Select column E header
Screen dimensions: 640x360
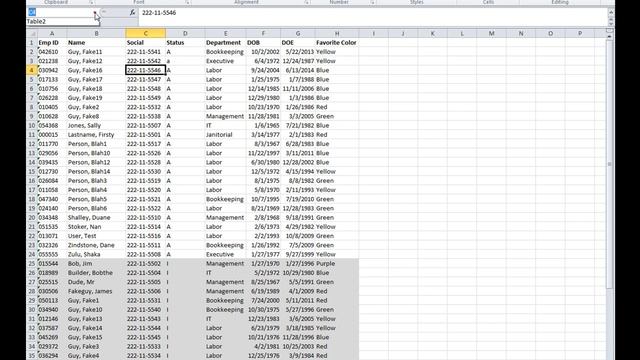click(x=225, y=33)
